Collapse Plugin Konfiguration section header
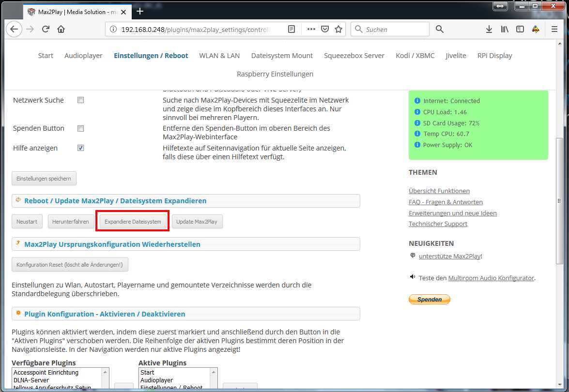This screenshot has height=392, width=569. point(186,314)
